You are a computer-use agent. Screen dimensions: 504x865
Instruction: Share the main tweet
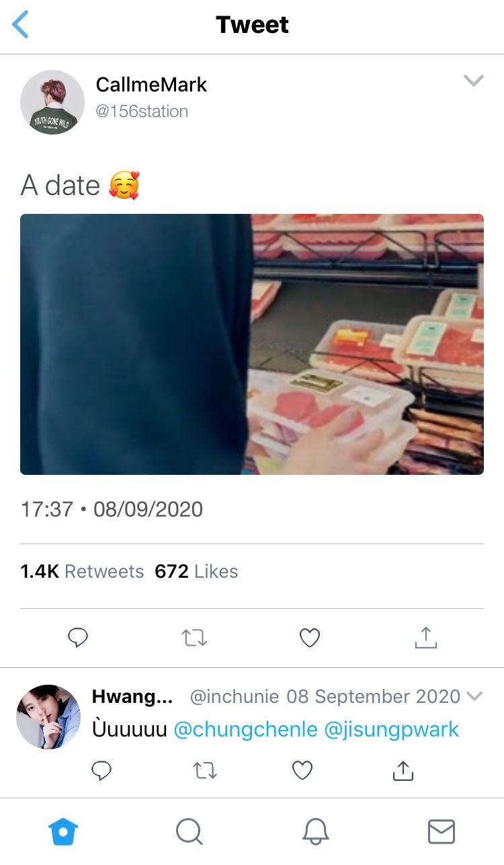pyautogui.click(x=425, y=637)
